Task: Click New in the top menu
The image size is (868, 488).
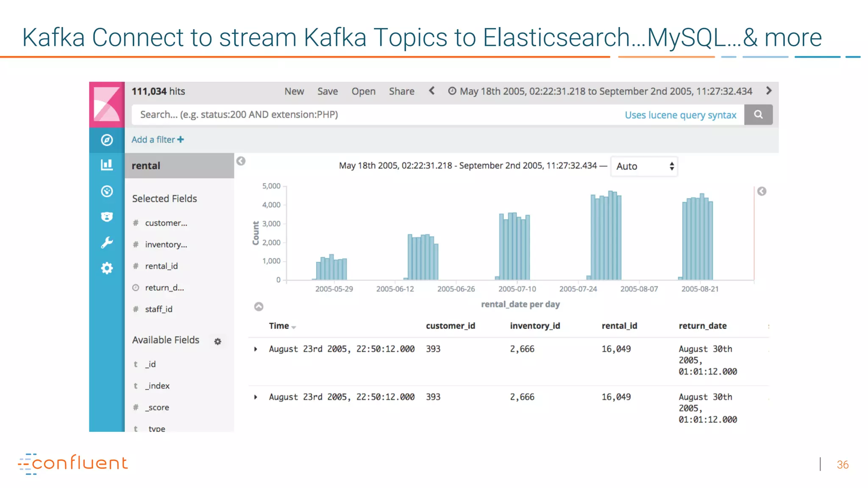Action: [294, 91]
